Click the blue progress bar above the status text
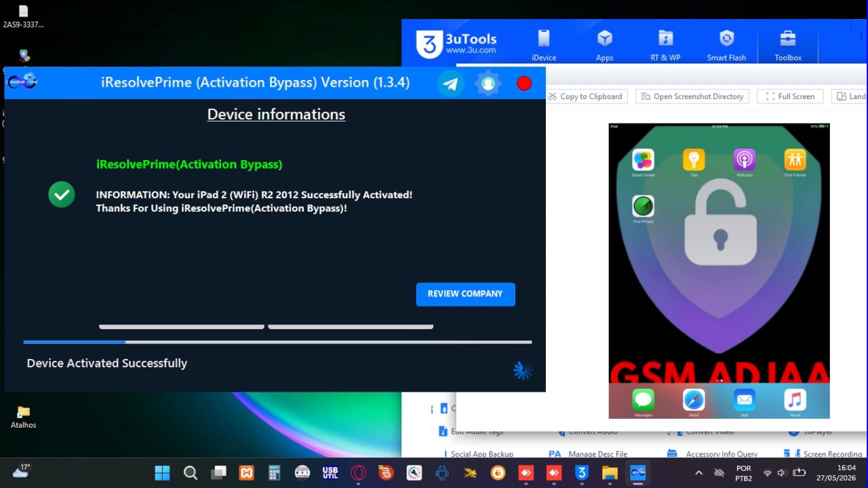Screen dimensions: 868x488 (277, 342)
